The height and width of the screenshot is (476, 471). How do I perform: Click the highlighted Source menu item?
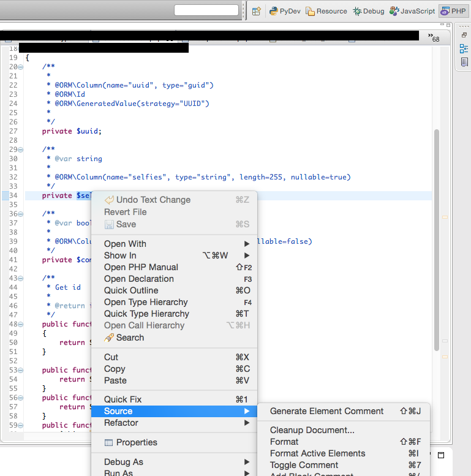(174, 411)
